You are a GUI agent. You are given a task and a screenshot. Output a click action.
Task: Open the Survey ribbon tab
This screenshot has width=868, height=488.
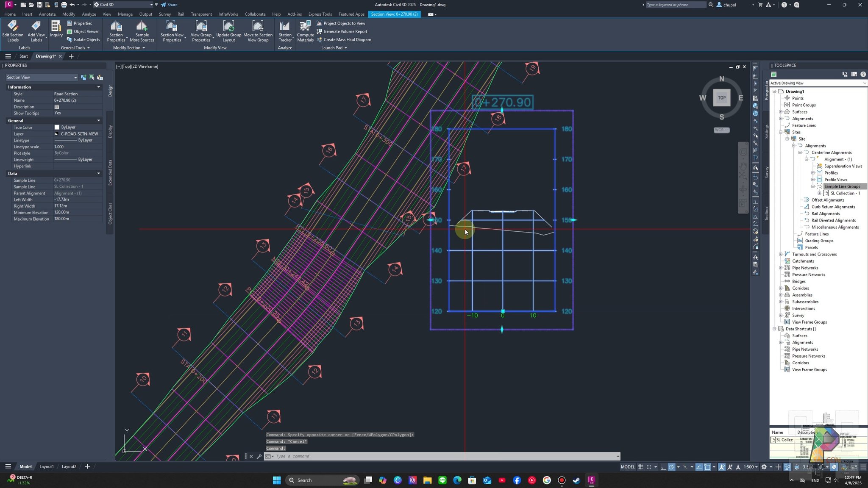tap(164, 14)
